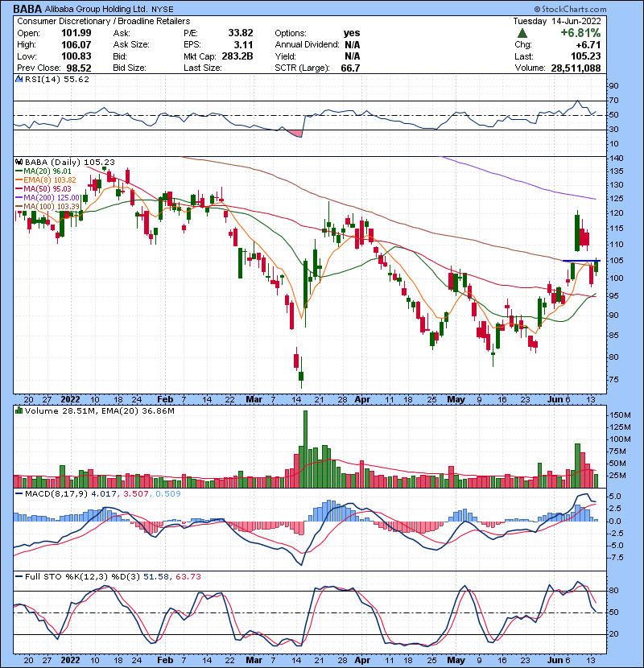
Task: Click the Options value yes
Action: coord(352,33)
